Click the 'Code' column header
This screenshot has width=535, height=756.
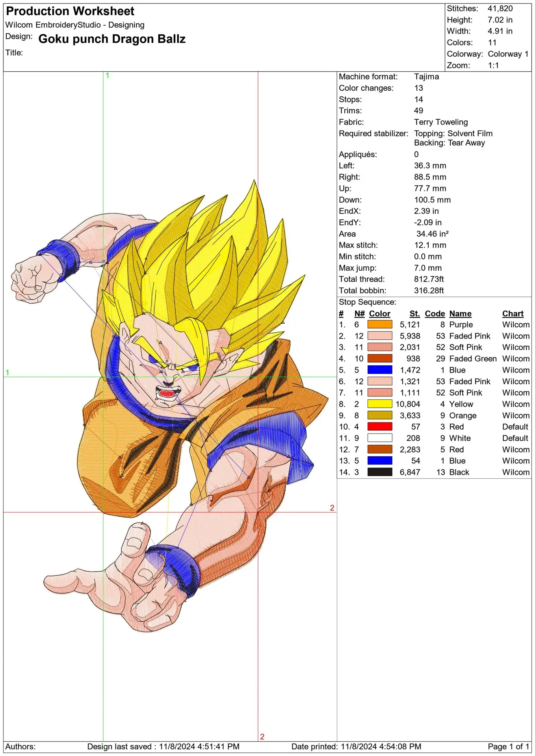tap(435, 314)
